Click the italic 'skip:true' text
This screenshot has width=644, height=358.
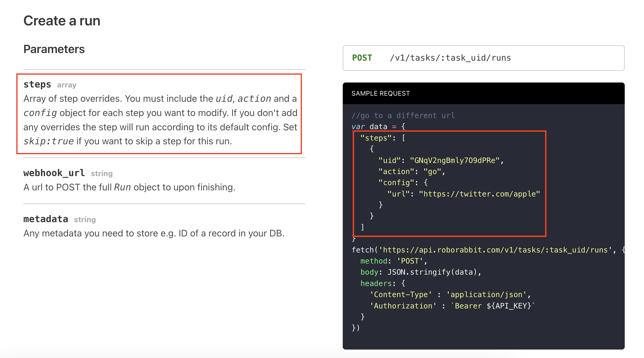[x=48, y=141]
